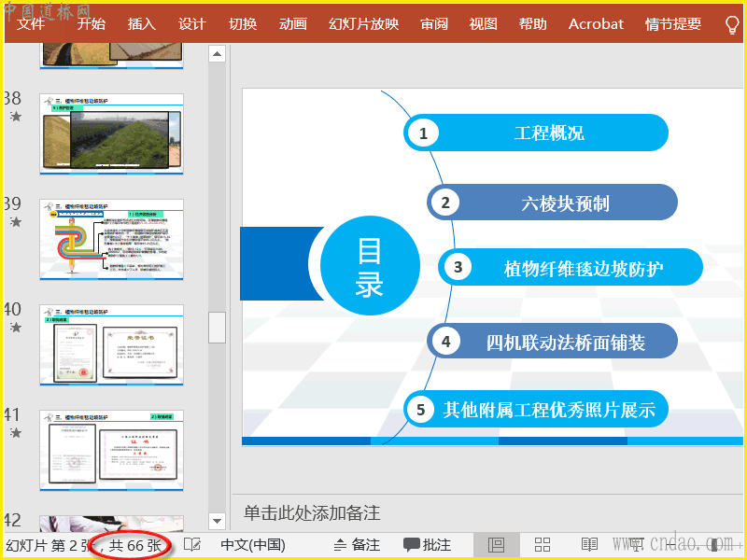747x560 pixels.
Task: Click the animation star under slide 39
Action: [16, 222]
